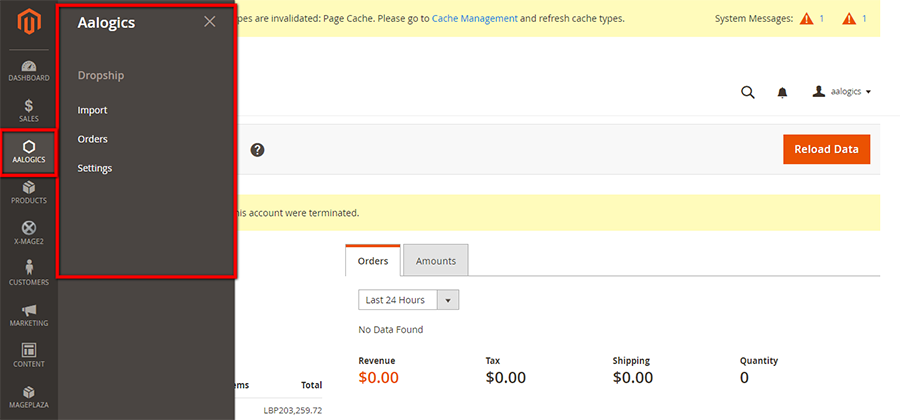Open the Customers sidebar menu

pos(29,274)
